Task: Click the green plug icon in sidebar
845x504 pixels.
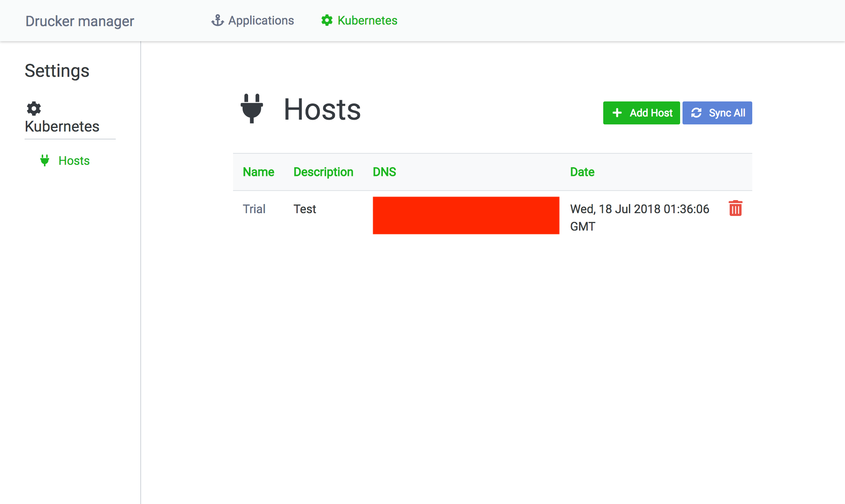Action: pyautogui.click(x=45, y=160)
